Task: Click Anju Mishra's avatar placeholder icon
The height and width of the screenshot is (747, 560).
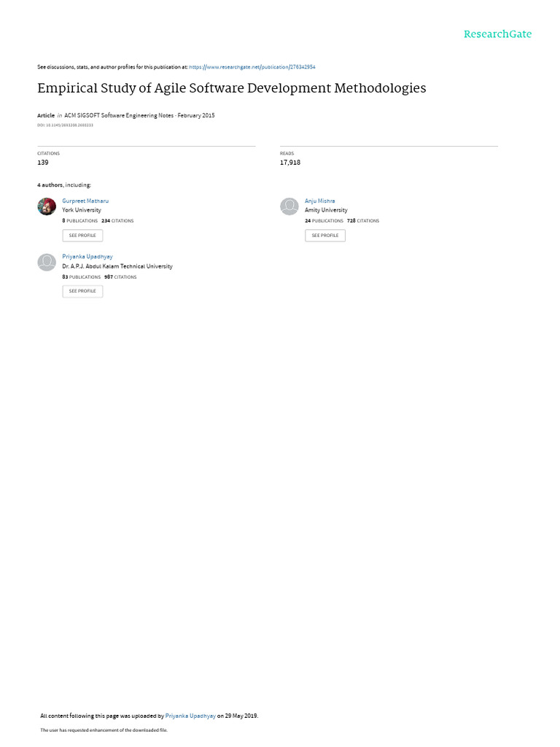Action: pyautogui.click(x=289, y=206)
